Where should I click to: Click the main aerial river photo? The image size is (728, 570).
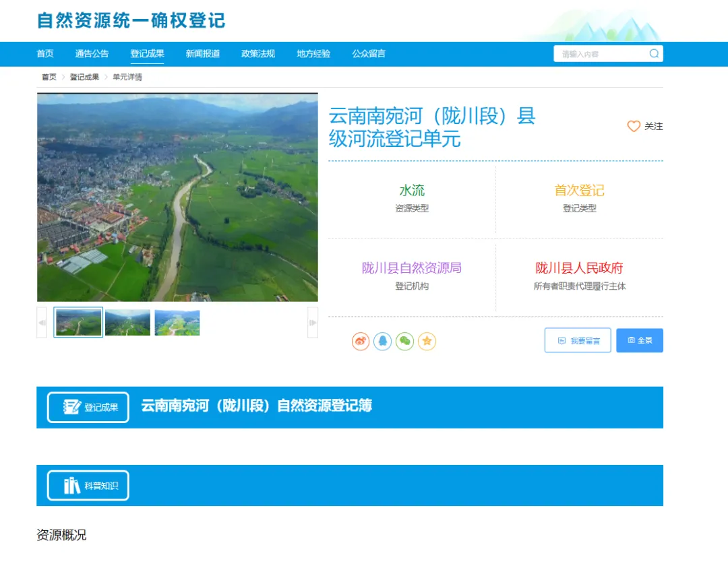point(177,197)
